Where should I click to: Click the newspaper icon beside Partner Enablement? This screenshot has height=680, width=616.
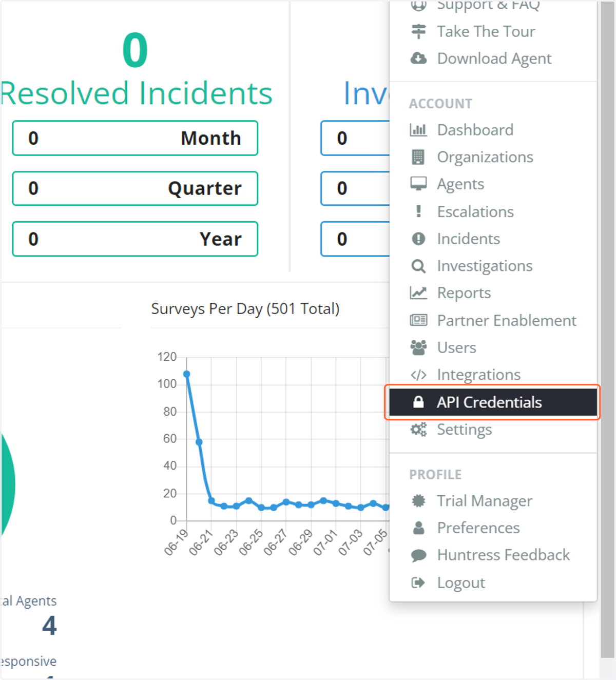(418, 320)
